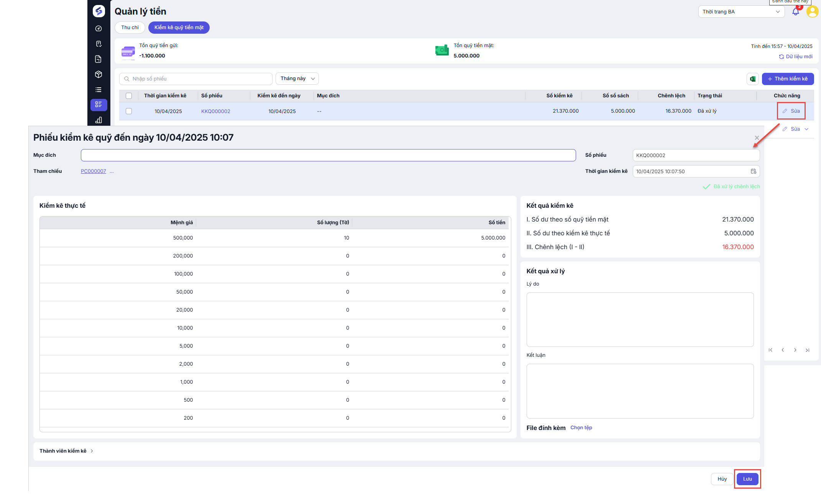Select the Kiểm kê quỹ tiền mặt tab
This screenshot has height=504, width=821.
179,28
